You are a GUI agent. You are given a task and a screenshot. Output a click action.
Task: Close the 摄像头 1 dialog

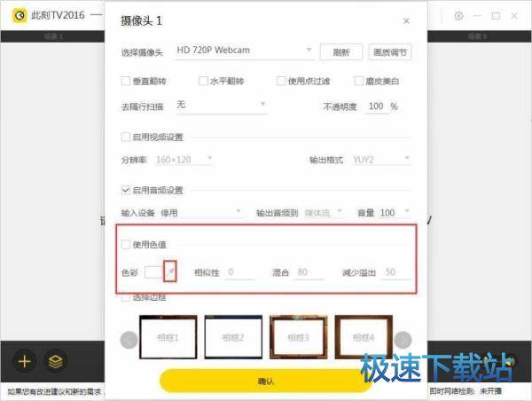pyautogui.click(x=406, y=21)
